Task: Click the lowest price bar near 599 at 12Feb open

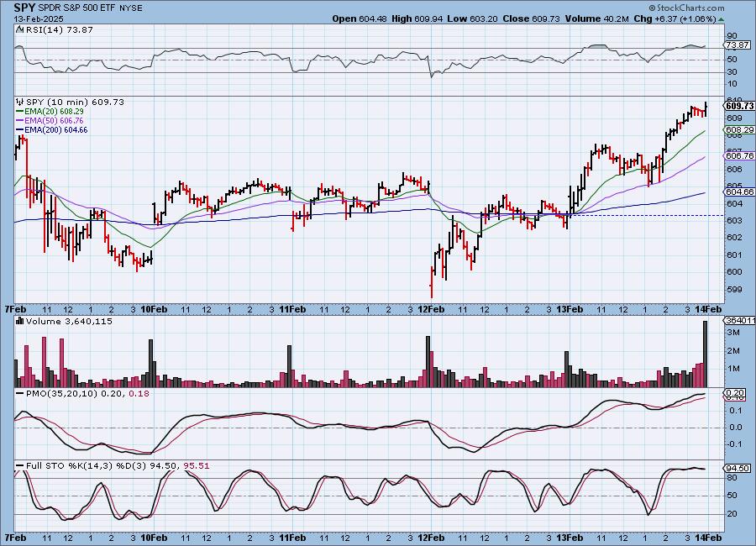Action: [432, 282]
